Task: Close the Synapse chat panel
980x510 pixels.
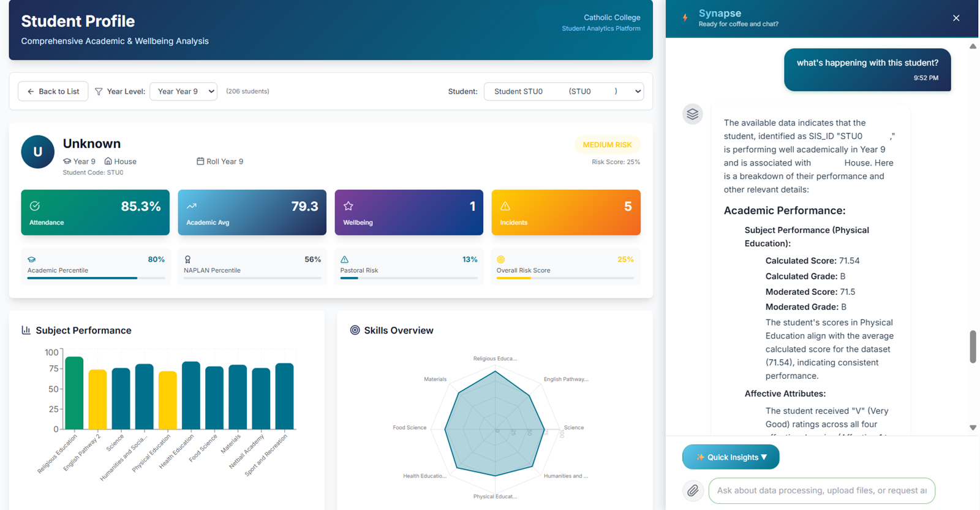Action: 956,18
